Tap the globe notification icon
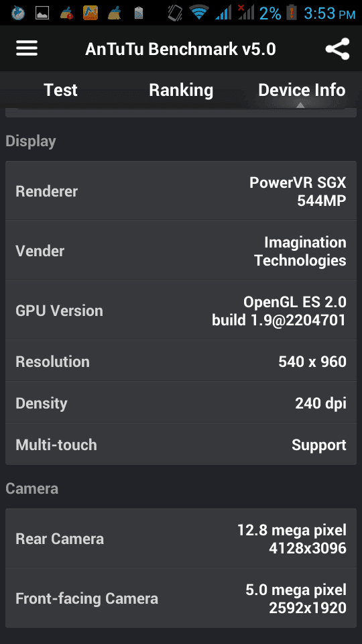362x644 pixels. [17, 13]
